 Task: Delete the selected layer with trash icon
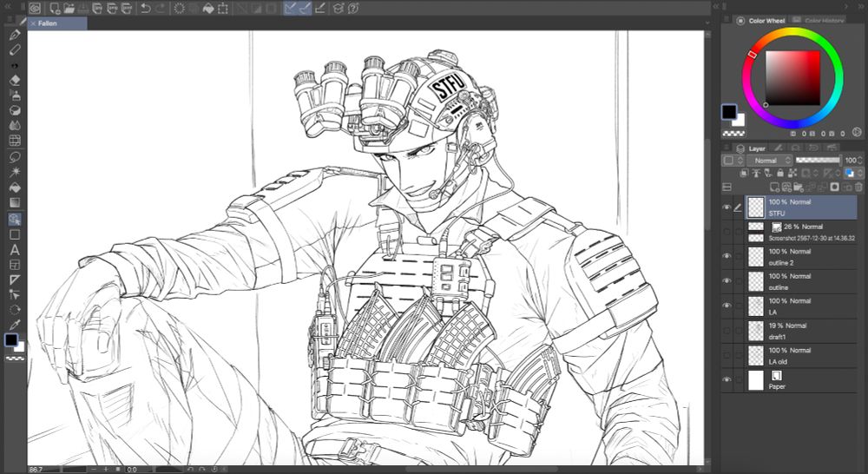point(858,188)
